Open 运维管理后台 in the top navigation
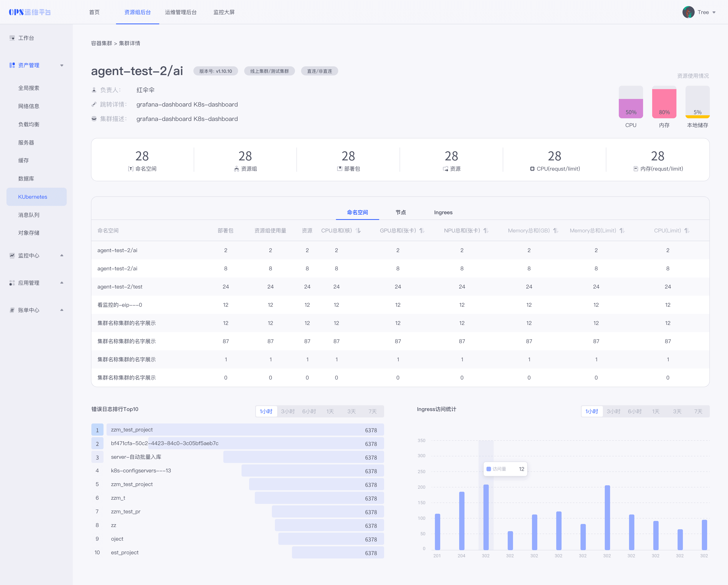The width and height of the screenshot is (728, 585). [181, 12]
